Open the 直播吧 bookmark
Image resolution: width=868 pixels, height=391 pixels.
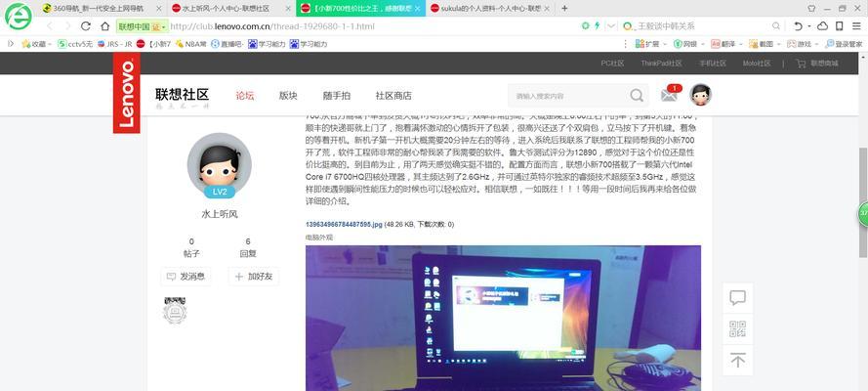[x=228, y=44]
